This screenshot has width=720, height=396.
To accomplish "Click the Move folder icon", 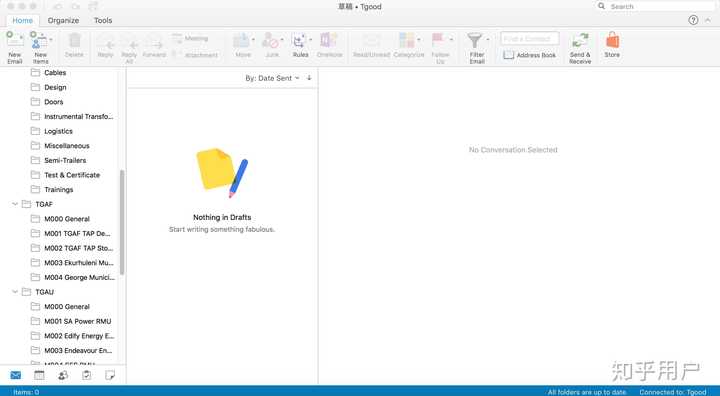I will click(241, 40).
